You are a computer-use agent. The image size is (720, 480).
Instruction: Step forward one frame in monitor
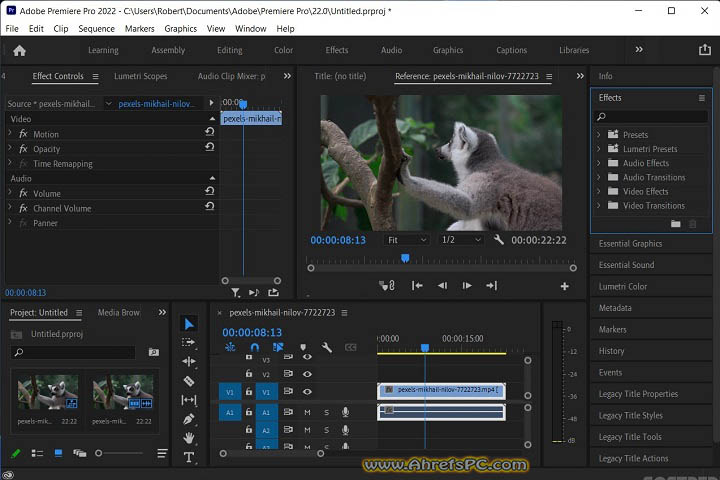pyautogui.click(x=467, y=286)
